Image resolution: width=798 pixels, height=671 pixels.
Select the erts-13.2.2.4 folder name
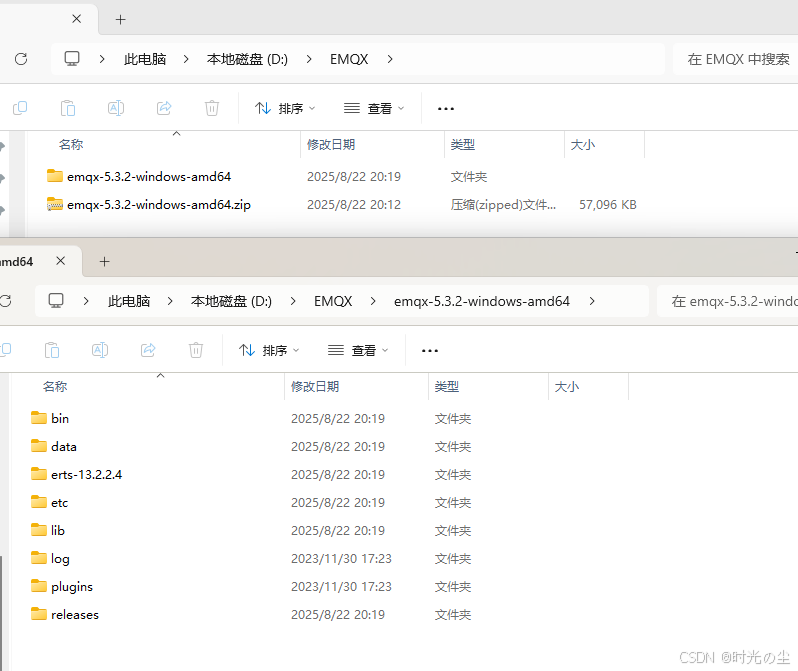click(x=87, y=474)
